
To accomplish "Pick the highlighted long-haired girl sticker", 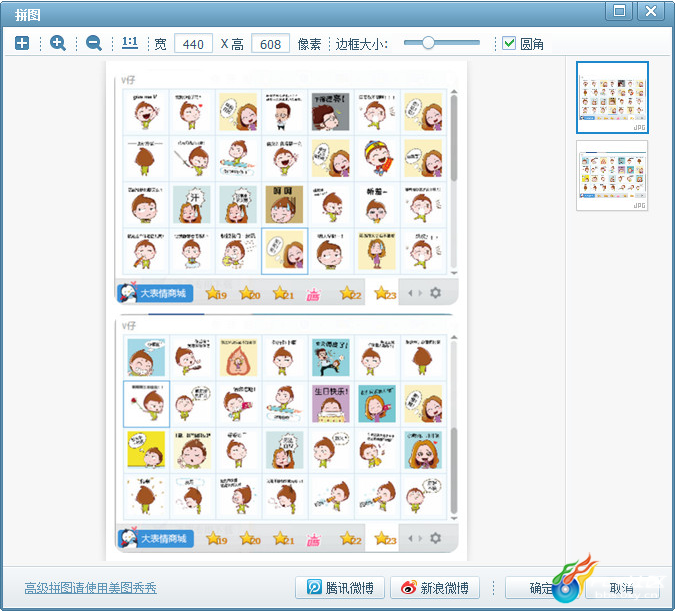I will 285,251.
